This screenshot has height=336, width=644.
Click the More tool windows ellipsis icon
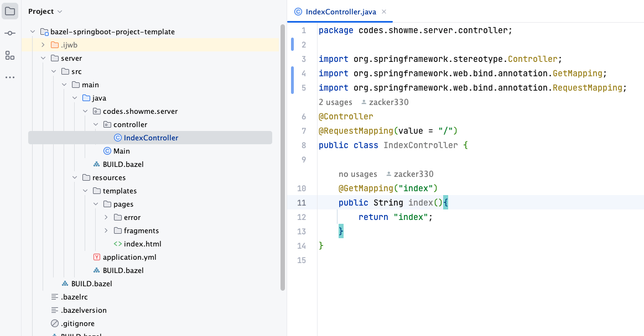pos(10,77)
